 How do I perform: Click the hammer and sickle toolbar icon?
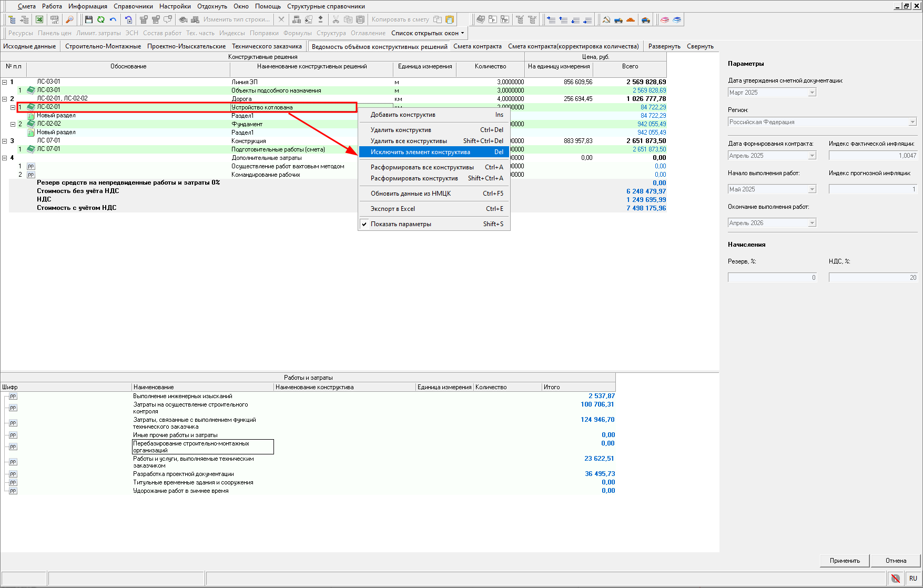(x=606, y=19)
